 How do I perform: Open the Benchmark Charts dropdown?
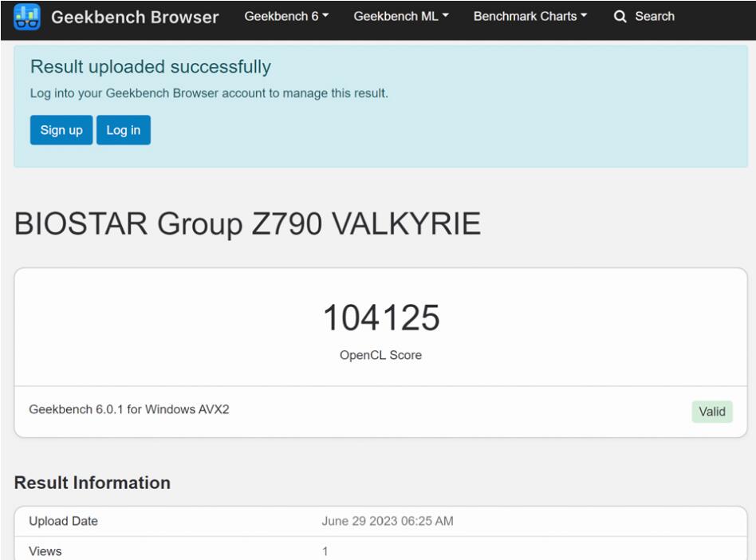pyautogui.click(x=530, y=17)
